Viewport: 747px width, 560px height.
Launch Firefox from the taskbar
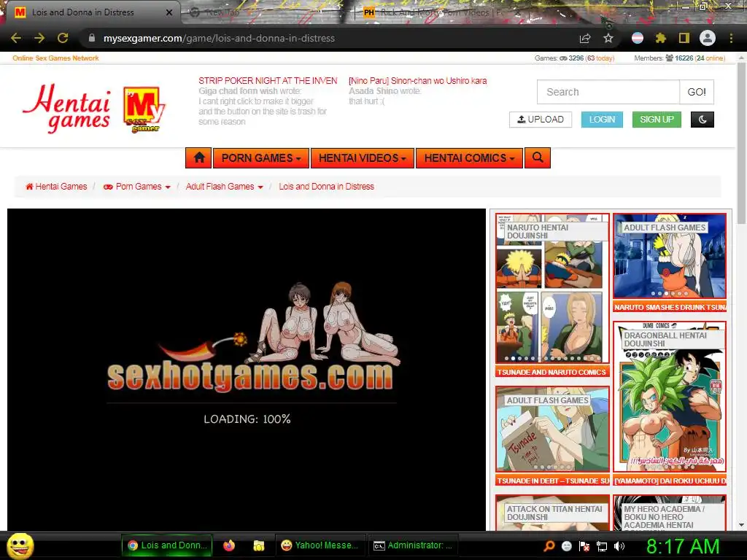click(x=229, y=545)
